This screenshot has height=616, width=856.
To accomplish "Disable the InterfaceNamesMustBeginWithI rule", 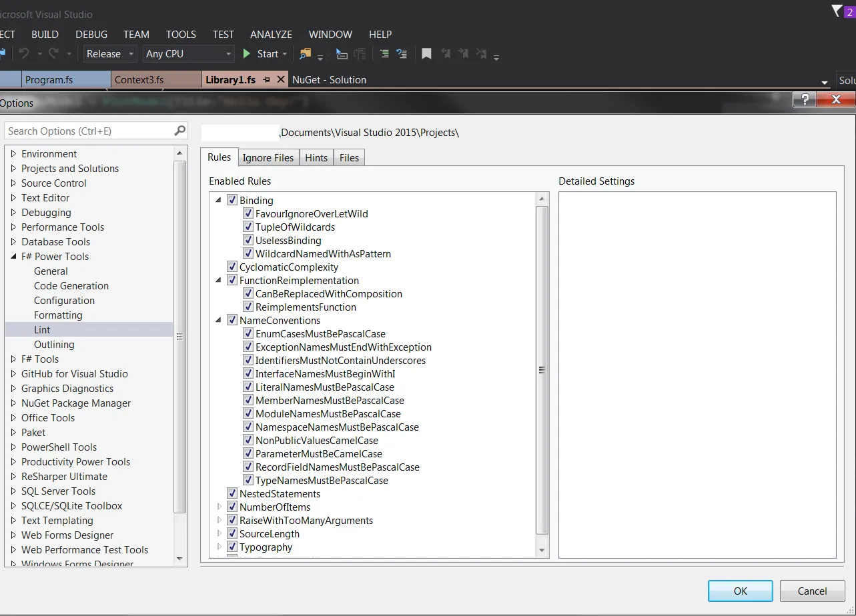I will click(x=248, y=374).
